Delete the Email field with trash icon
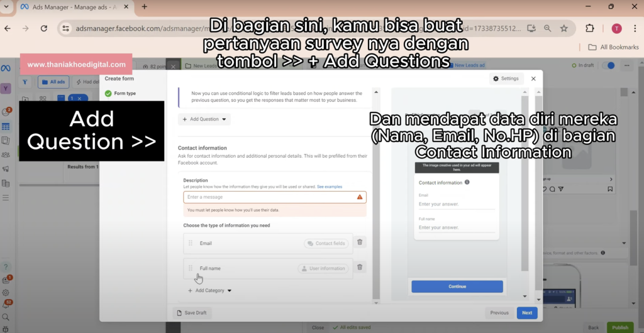Viewport: 644px width, 333px height. [360, 243]
